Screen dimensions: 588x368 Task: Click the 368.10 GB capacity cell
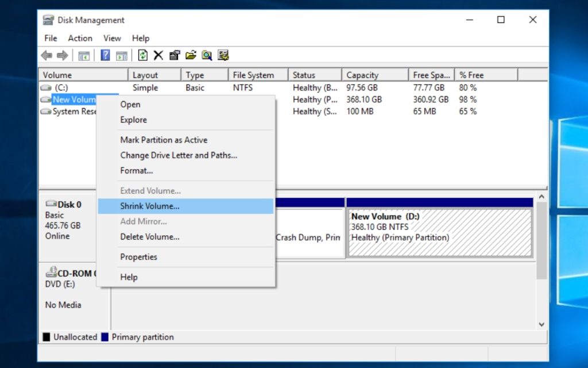coord(364,99)
